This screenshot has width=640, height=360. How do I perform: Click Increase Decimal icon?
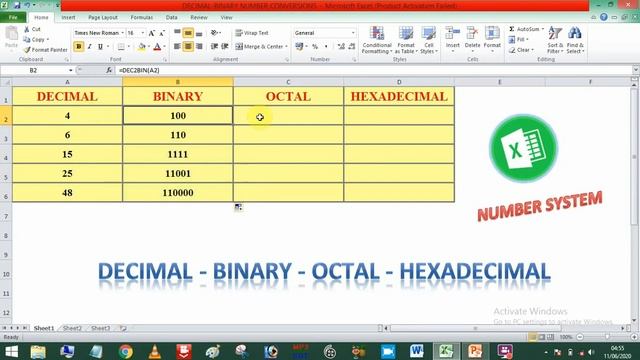click(x=341, y=47)
